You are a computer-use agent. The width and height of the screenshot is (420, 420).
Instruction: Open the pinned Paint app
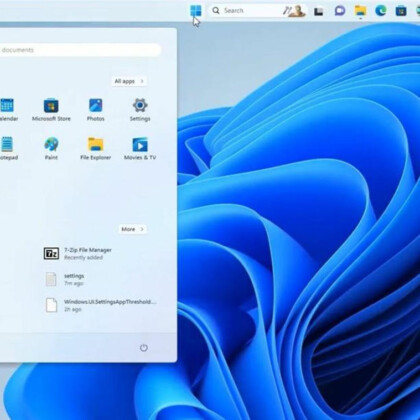51,149
